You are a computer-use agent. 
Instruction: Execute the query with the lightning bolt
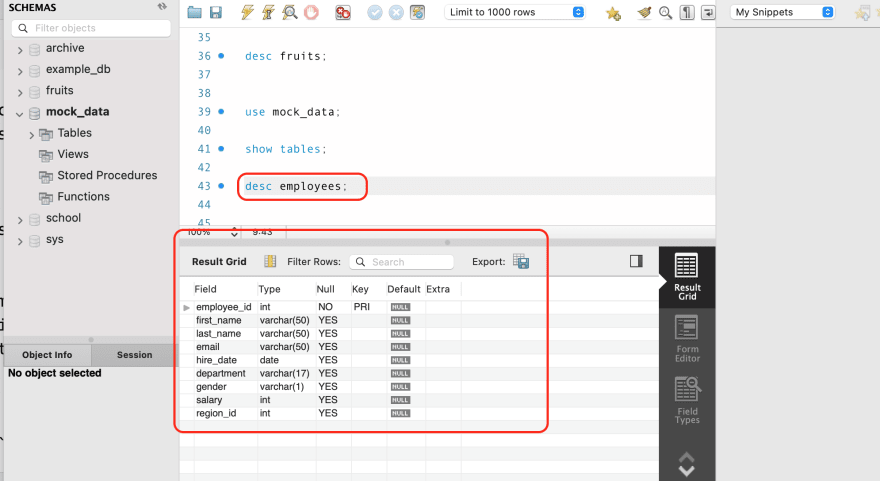click(x=247, y=12)
